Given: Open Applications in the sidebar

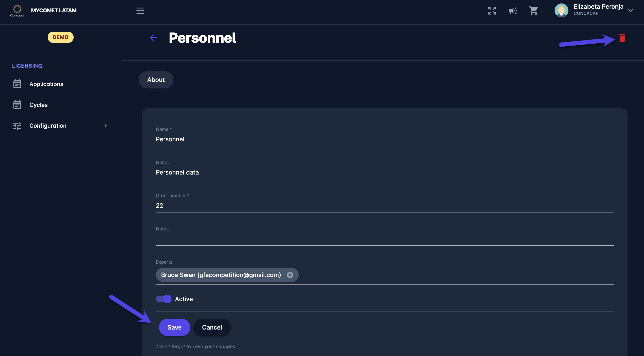Looking at the screenshot, I should click(46, 84).
